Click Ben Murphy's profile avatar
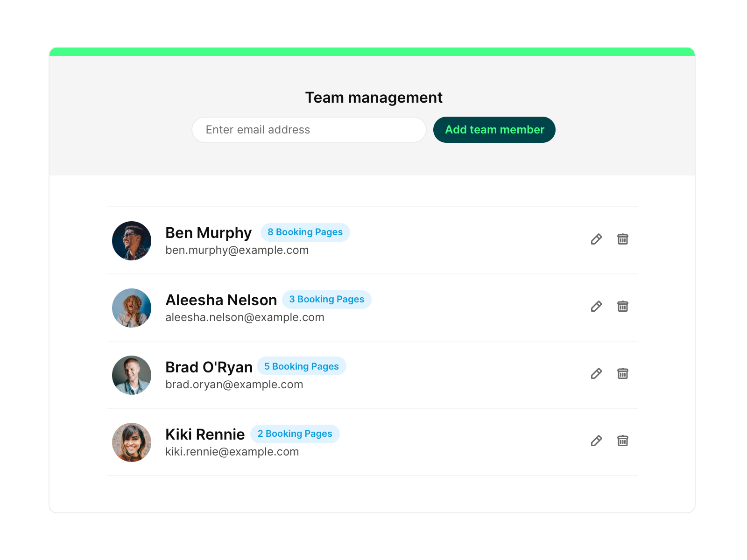 [132, 241]
